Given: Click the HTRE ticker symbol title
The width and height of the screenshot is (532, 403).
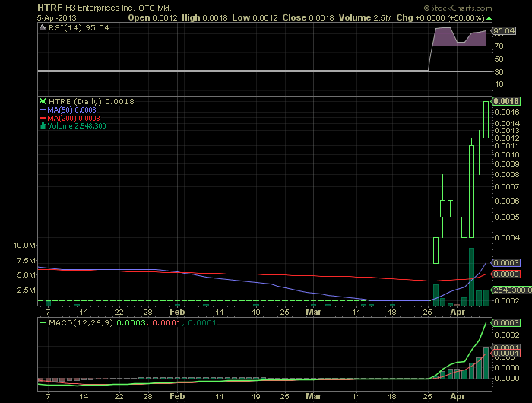Looking at the screenshot, I should pyautogui.click(x=50, y=8).
